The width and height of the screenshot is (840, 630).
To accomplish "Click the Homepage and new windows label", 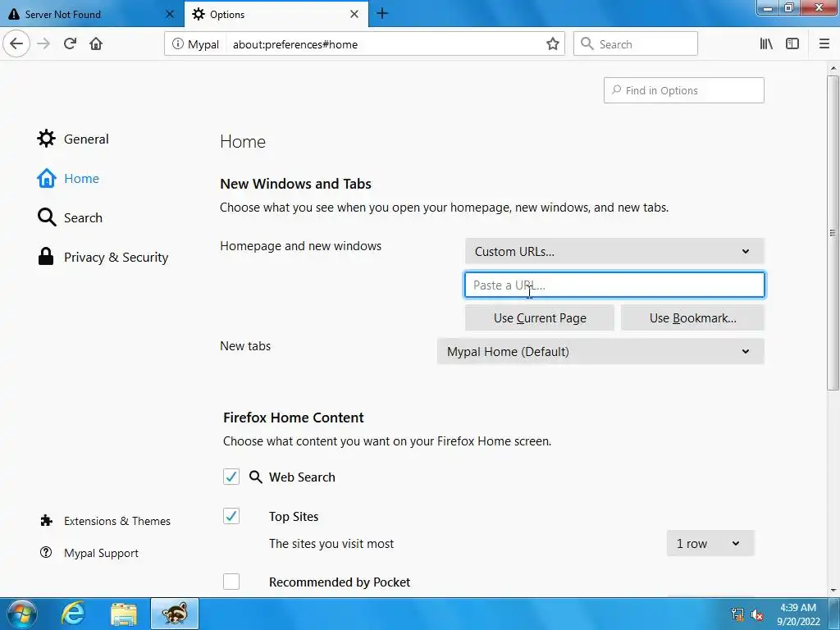I will click(x=300, y=246).
